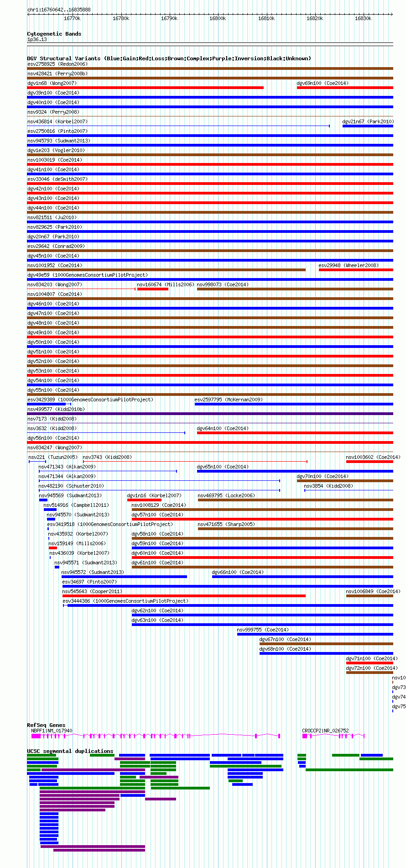Open the nsv945793 (Sudmant2013) variant label
This screenshot has height=868, width=406.
[x=59, y=141]
